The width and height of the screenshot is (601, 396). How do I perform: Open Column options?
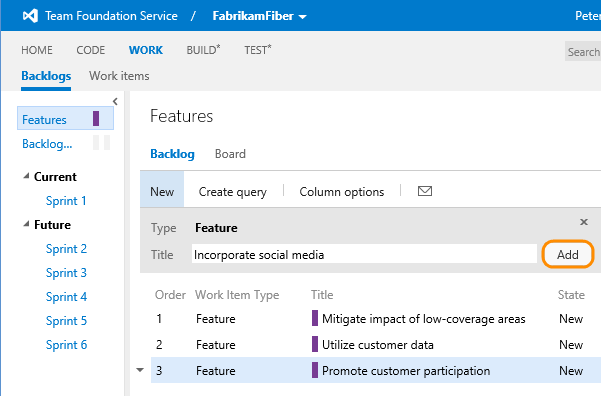click(342, 192)
